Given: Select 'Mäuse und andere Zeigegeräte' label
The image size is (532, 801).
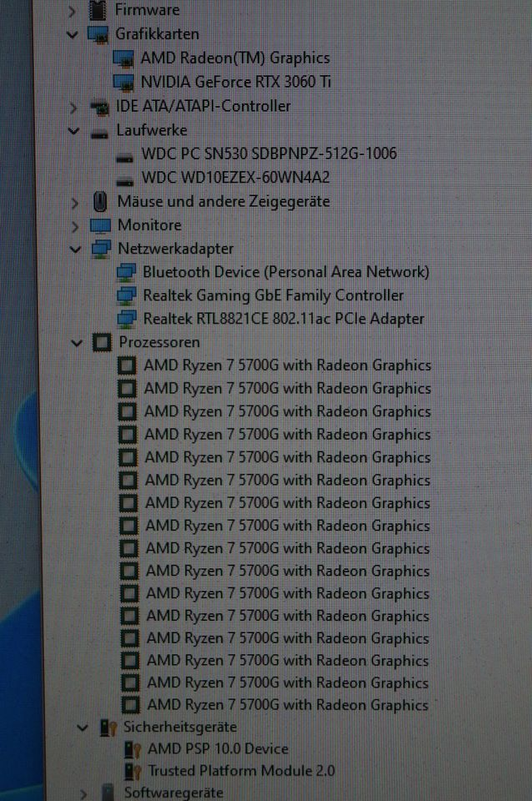Looking at the screenshot, I should coord(223,202).
